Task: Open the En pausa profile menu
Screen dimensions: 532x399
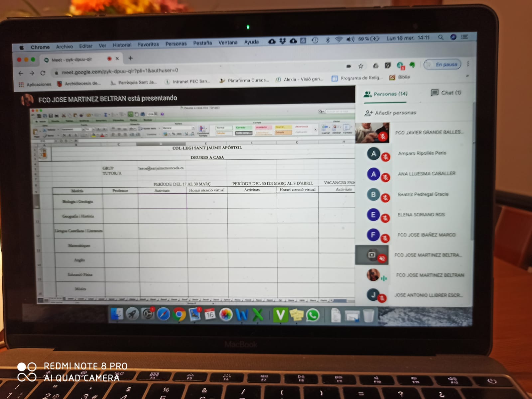Action: [443, 64]
